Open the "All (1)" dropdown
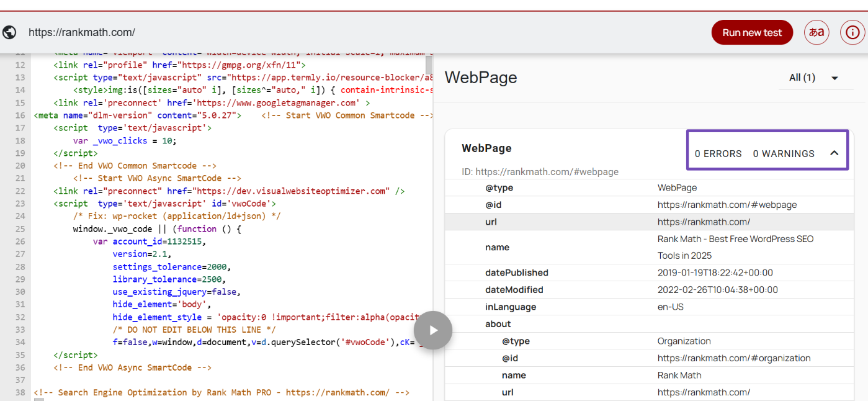This screenshot has height=401, width=868. [x=813, y=78]
